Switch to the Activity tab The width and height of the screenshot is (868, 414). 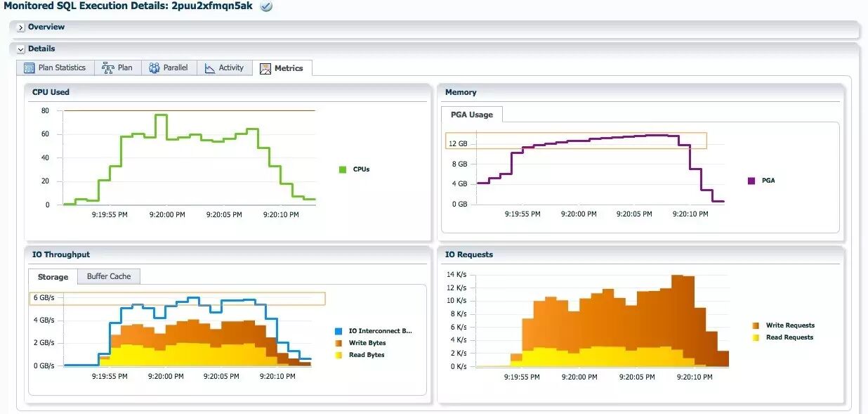tap(224, 67)
